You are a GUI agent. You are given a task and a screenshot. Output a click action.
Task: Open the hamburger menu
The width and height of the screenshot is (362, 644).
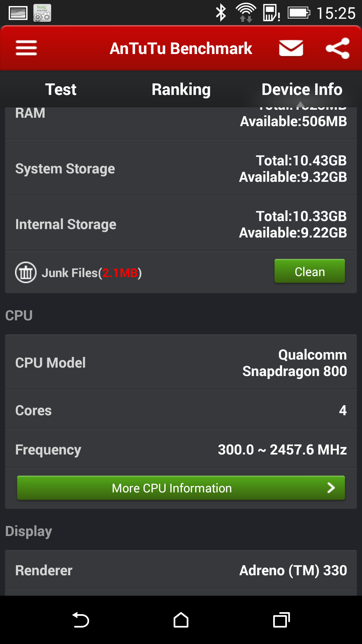pos(26,48)
